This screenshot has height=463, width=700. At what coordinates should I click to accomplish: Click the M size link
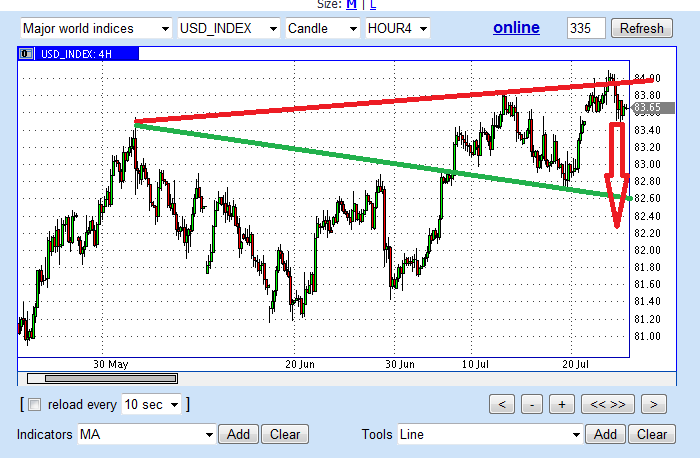[351, 4]
